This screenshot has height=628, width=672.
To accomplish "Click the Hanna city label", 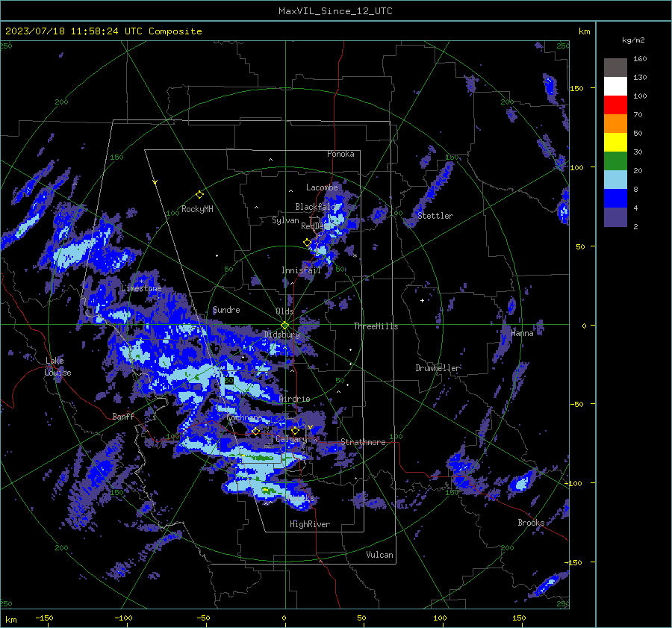I will (522, 333).
